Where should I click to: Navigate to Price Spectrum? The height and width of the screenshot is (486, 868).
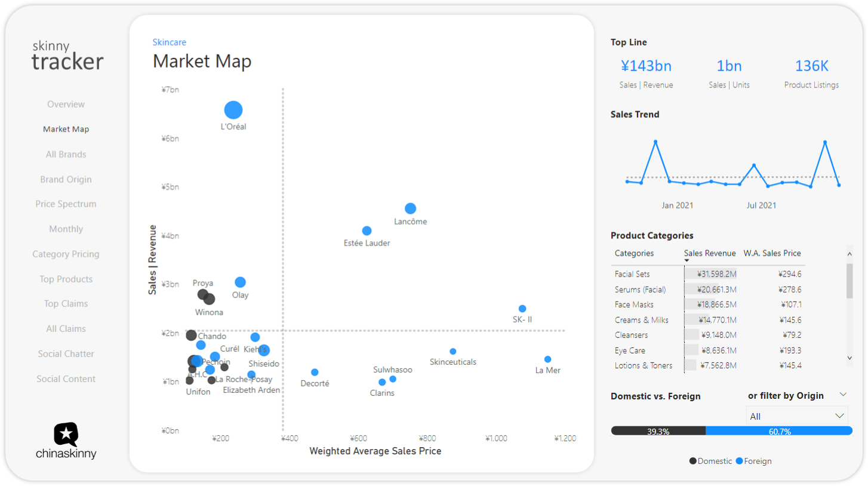pos(66,204)
